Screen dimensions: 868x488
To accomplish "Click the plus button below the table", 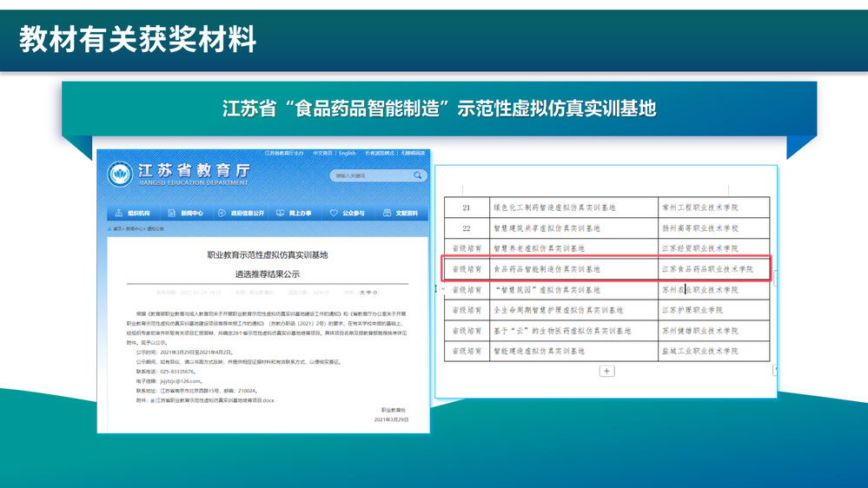I will 606,371.
